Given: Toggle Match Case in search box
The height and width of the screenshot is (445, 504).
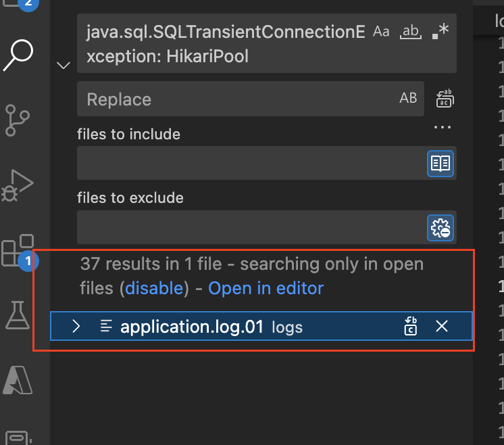Looking at the screenshot, I should tap(382, 31).
